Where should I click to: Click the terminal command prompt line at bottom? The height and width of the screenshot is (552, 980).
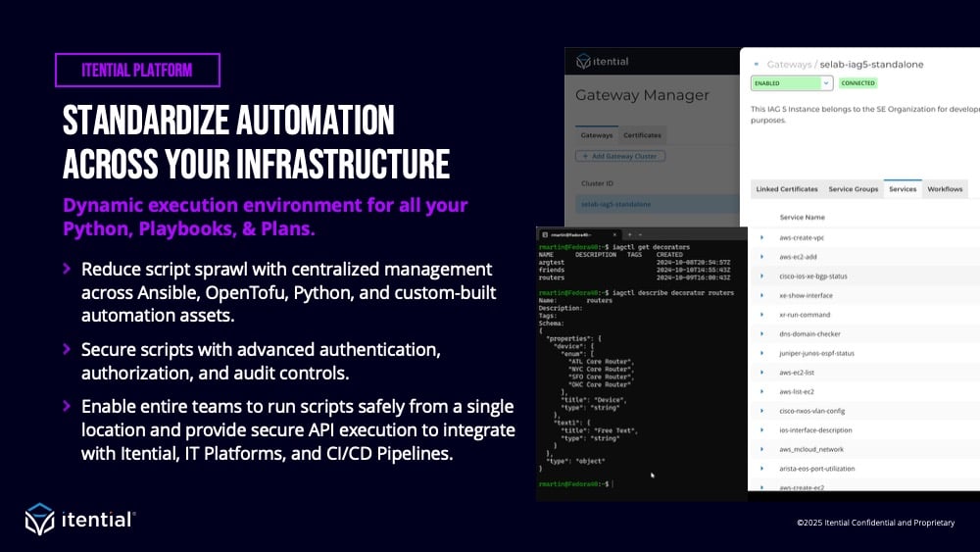(575, 484)
